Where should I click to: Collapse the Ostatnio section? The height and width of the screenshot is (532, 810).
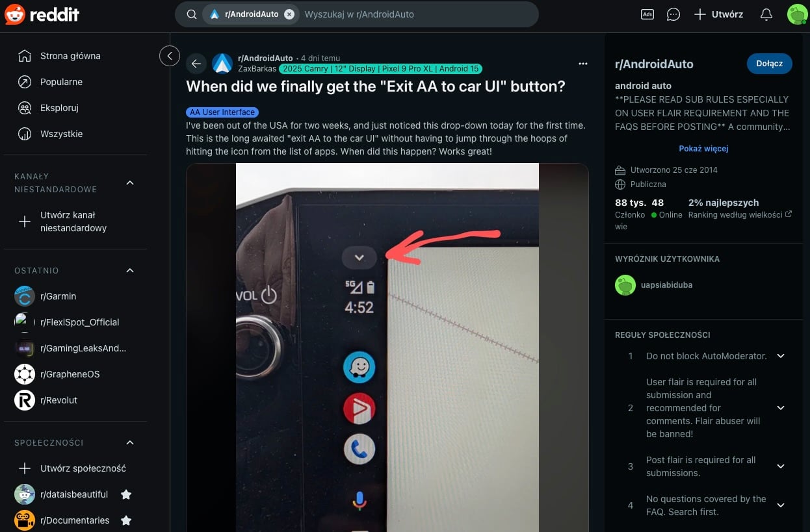pos(130,270)
